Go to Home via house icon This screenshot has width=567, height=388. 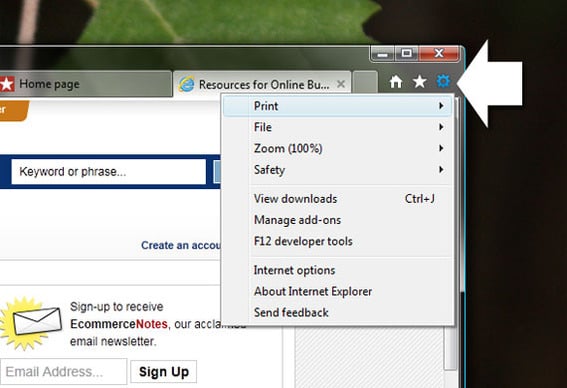coord(396,82)
